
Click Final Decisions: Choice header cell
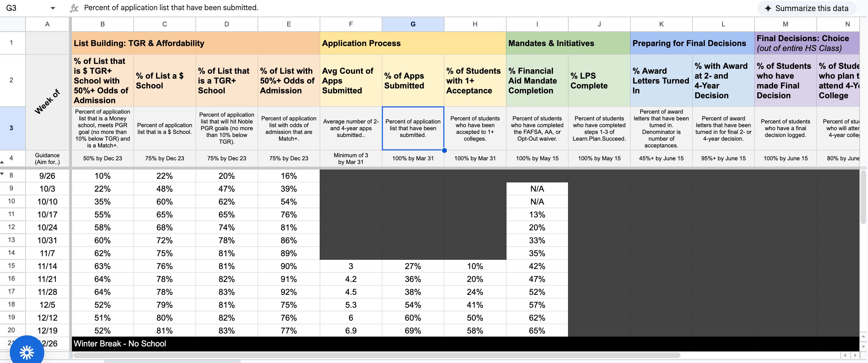click(807, 43)
